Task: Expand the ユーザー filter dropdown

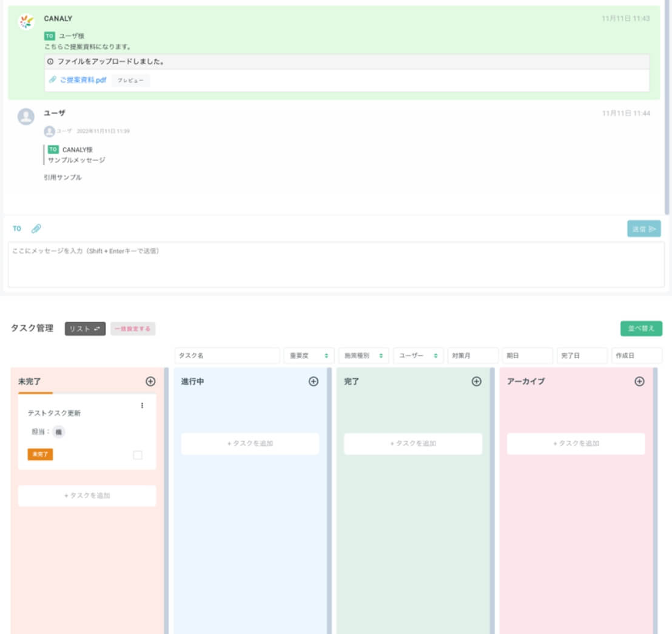Action: 418,356
